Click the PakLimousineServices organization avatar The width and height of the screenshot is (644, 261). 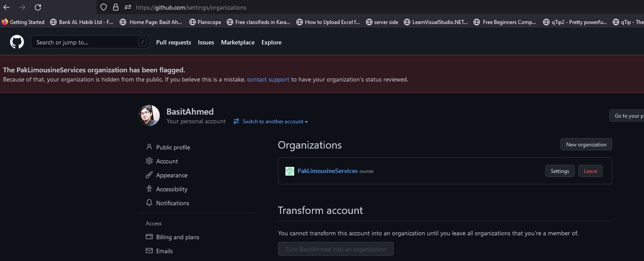point(290,171)
